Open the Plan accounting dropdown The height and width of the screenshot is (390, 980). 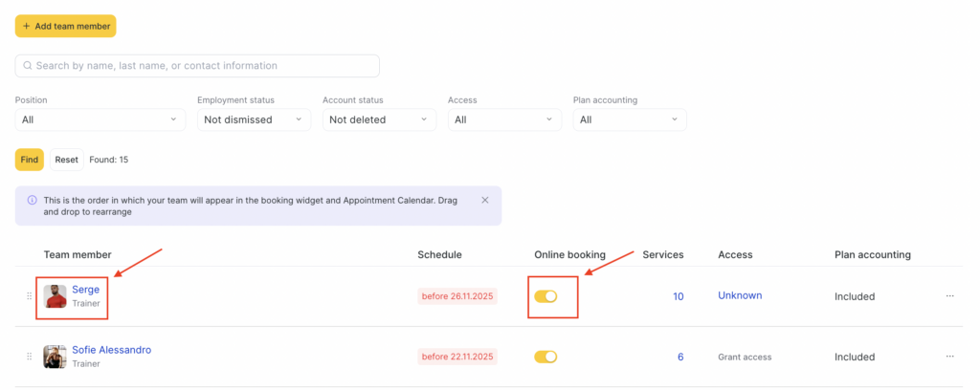pos(629,119)
